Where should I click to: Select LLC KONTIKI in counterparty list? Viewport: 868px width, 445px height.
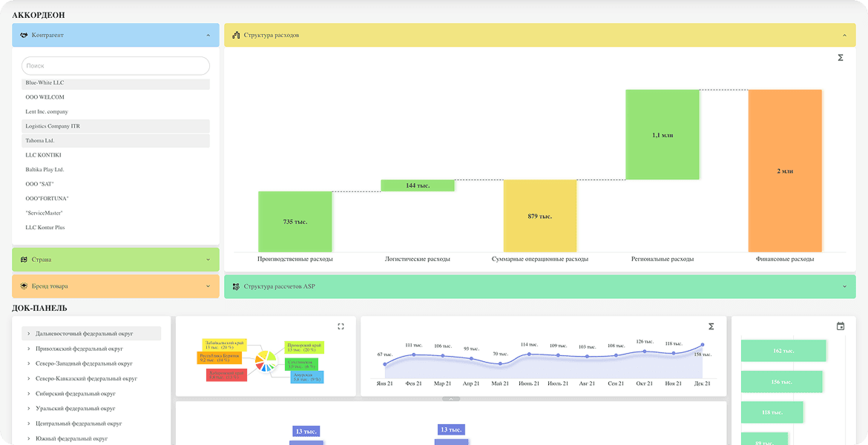pyautogui.click(x=116, y=155)
